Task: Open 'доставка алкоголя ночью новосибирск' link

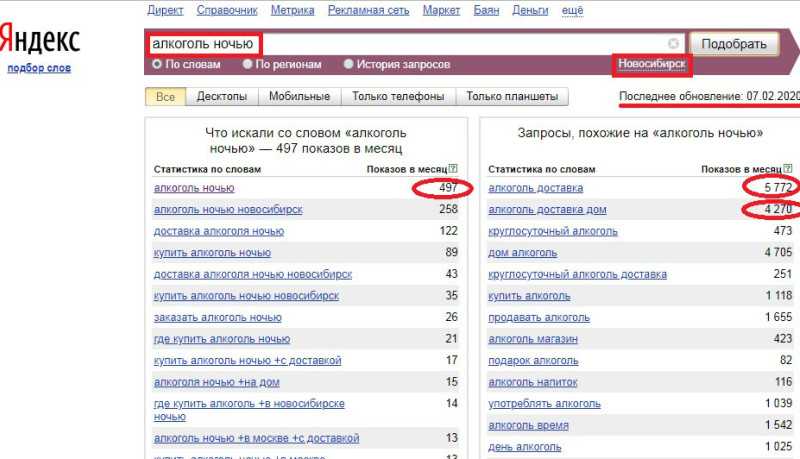Action: [x=253, y=274]
